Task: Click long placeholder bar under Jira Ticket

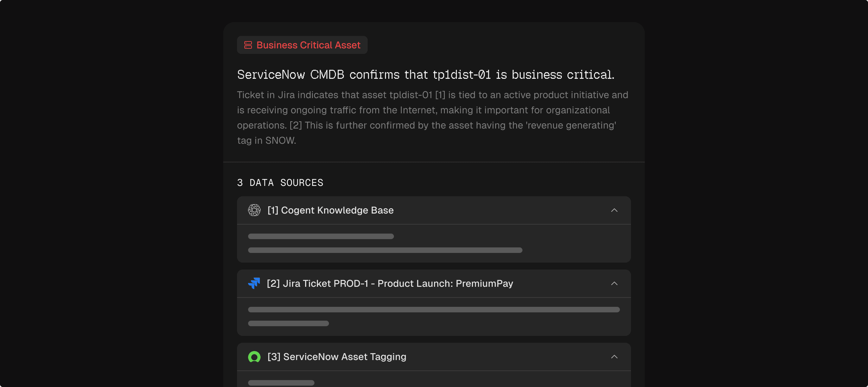Action: point(434,310)
